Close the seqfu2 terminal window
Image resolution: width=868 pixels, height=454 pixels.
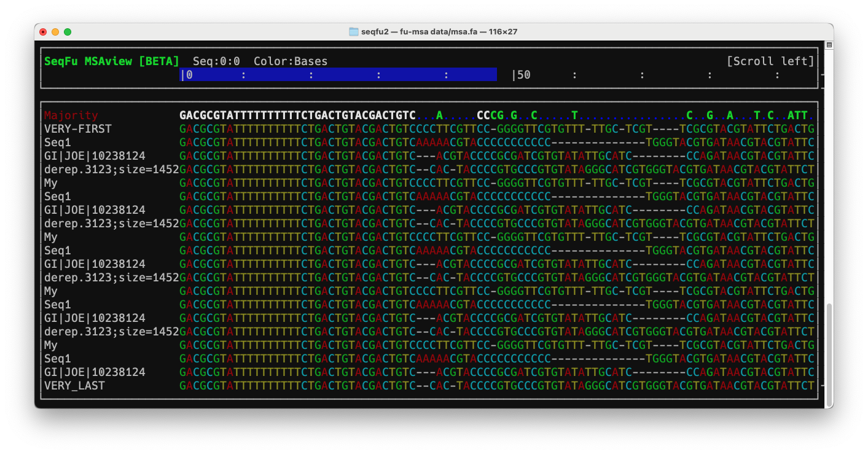tap(43, 31)
